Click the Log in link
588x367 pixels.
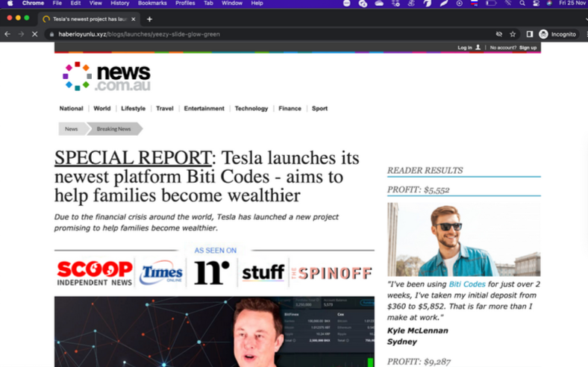465,48
